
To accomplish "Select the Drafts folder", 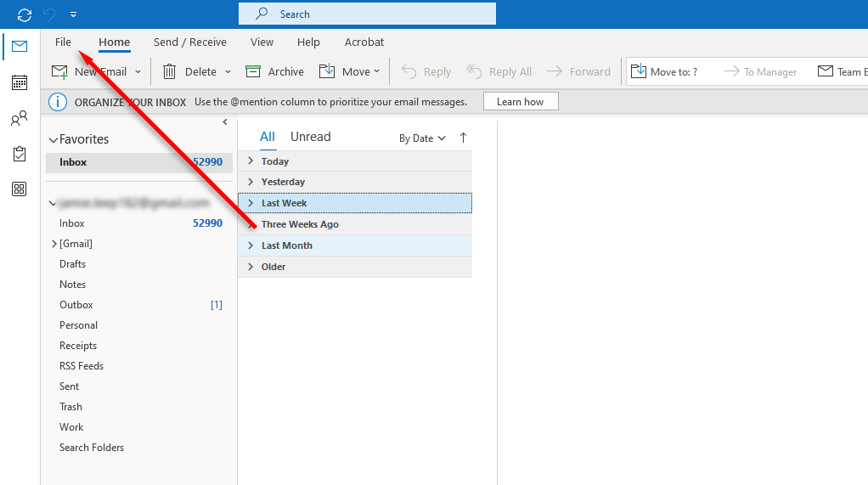I will 72,264.
